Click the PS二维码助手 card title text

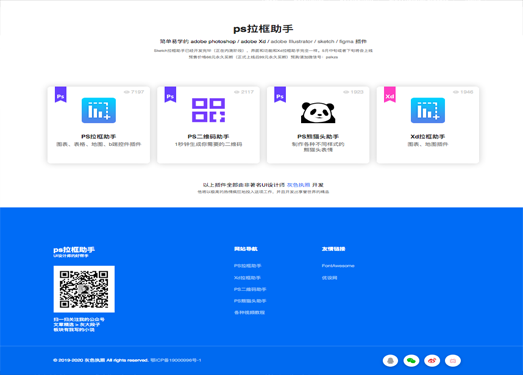[x=208, y=136]
